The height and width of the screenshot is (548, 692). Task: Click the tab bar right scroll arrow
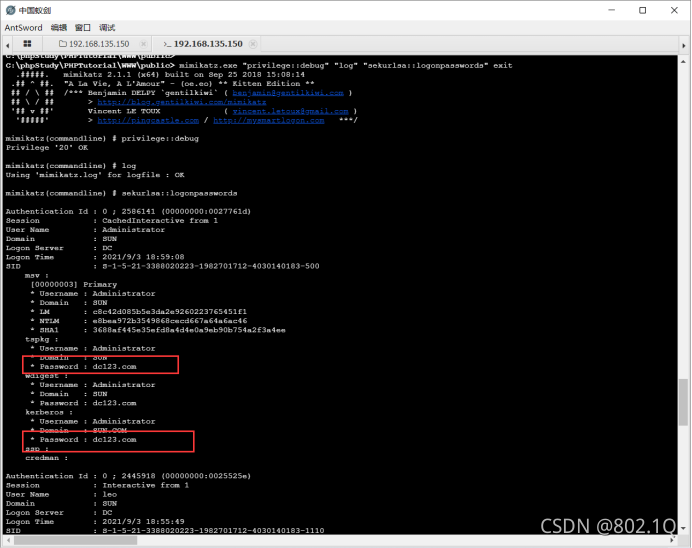pos(684,45)
